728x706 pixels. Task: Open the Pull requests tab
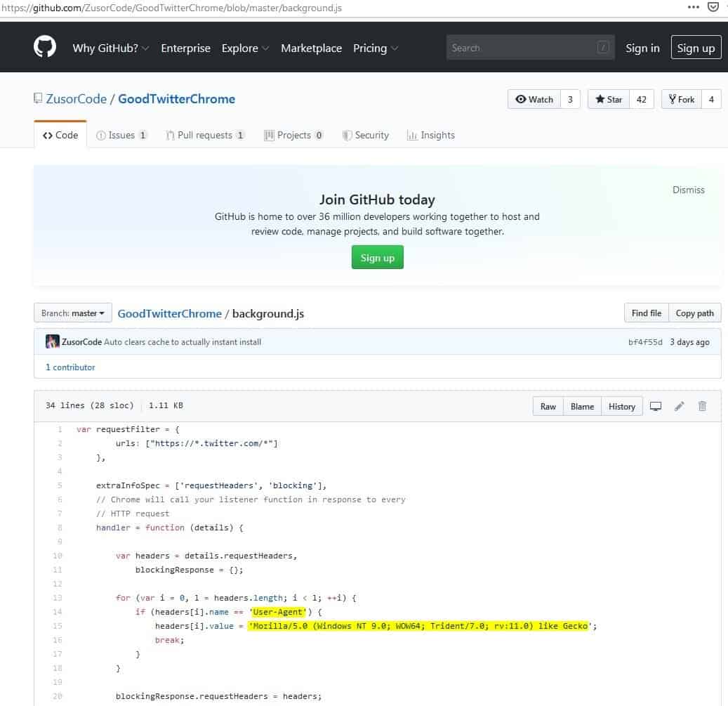pyautogui.click(x=205, y=135)
